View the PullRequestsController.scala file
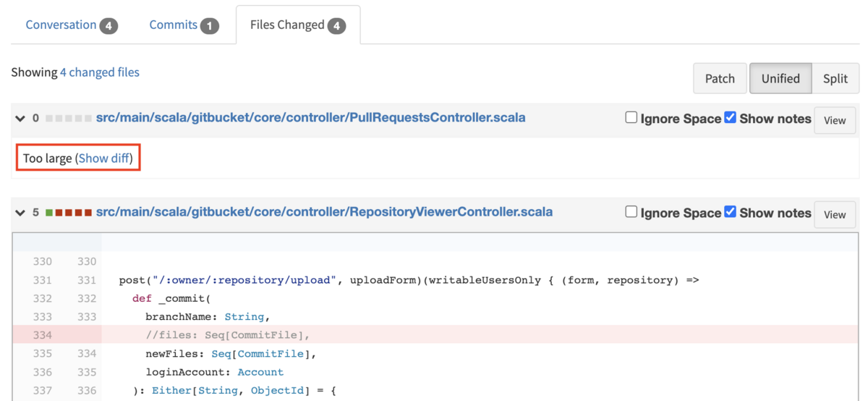 coord(835,120)
